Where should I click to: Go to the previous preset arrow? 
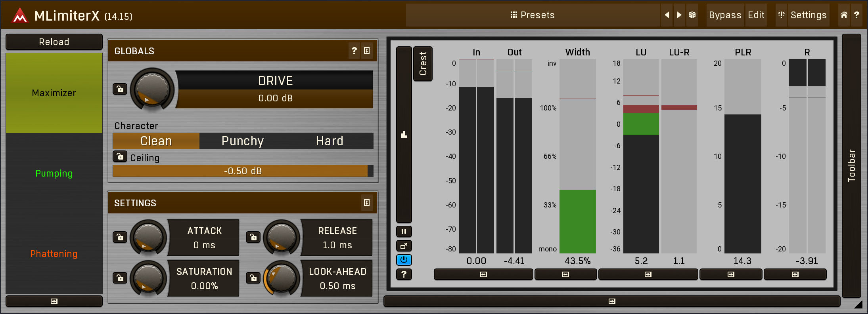(667, 15)
